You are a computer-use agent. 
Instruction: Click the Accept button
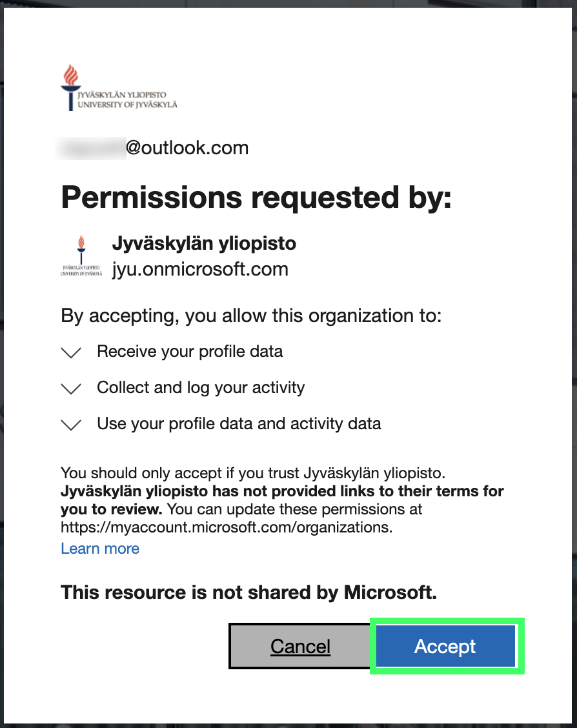pos(445,646)
